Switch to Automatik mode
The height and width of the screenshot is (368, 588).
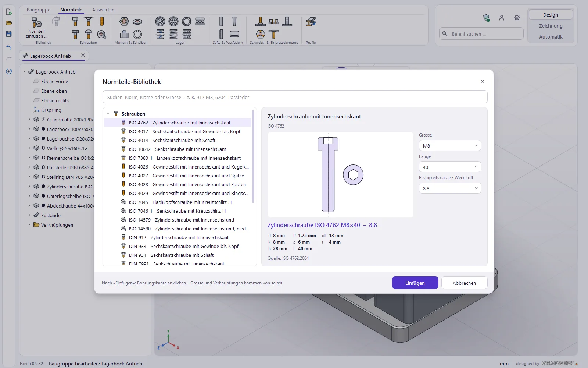(x=551, y=37)
